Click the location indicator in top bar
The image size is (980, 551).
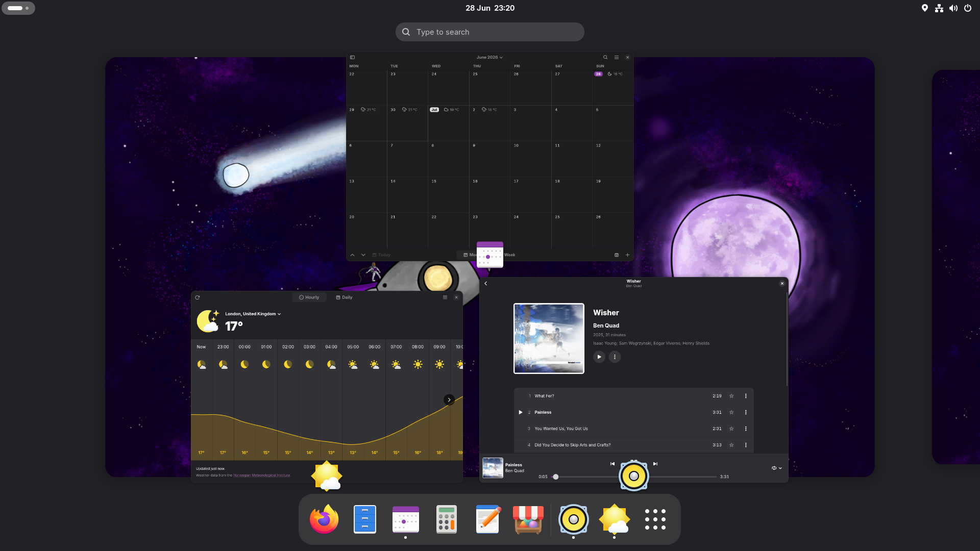pyautogui.click(x=925, y=8)
